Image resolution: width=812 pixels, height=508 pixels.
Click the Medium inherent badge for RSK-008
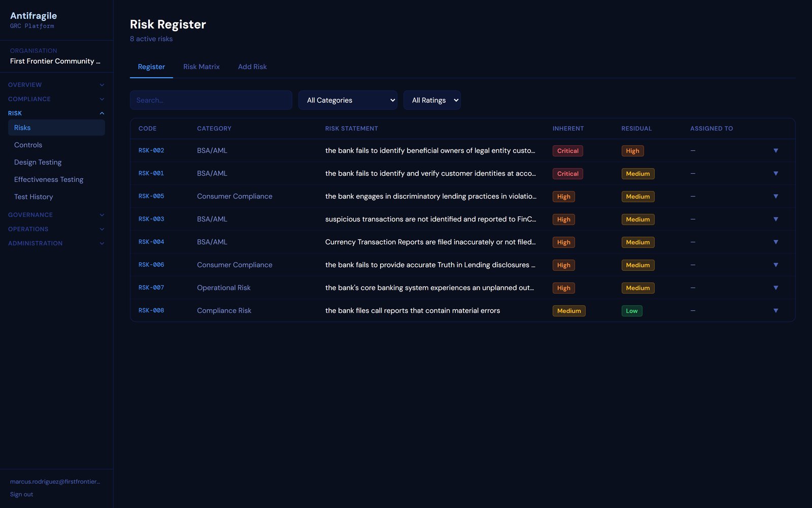[569, 311]
